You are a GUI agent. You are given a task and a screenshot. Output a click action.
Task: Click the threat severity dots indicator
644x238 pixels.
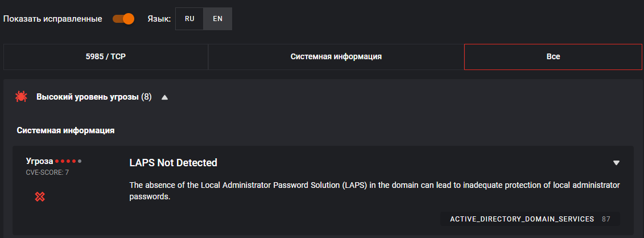[x=68, y=161]
